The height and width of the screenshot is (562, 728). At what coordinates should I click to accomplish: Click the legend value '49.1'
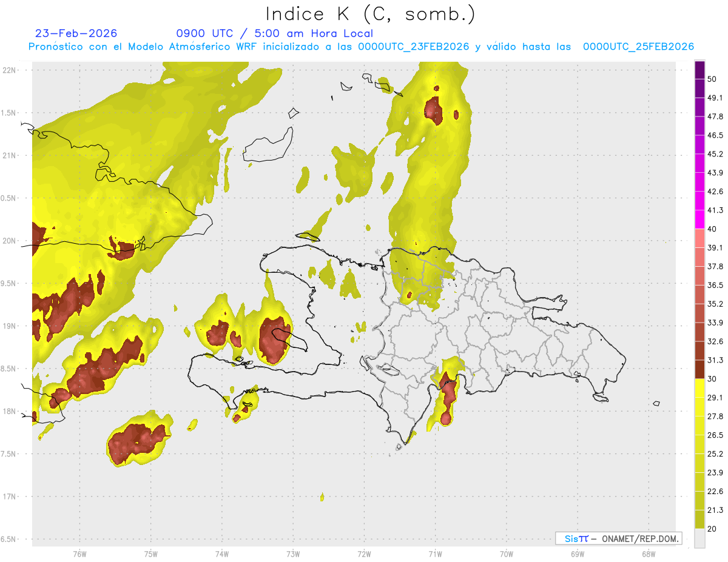tap(715, 98)
